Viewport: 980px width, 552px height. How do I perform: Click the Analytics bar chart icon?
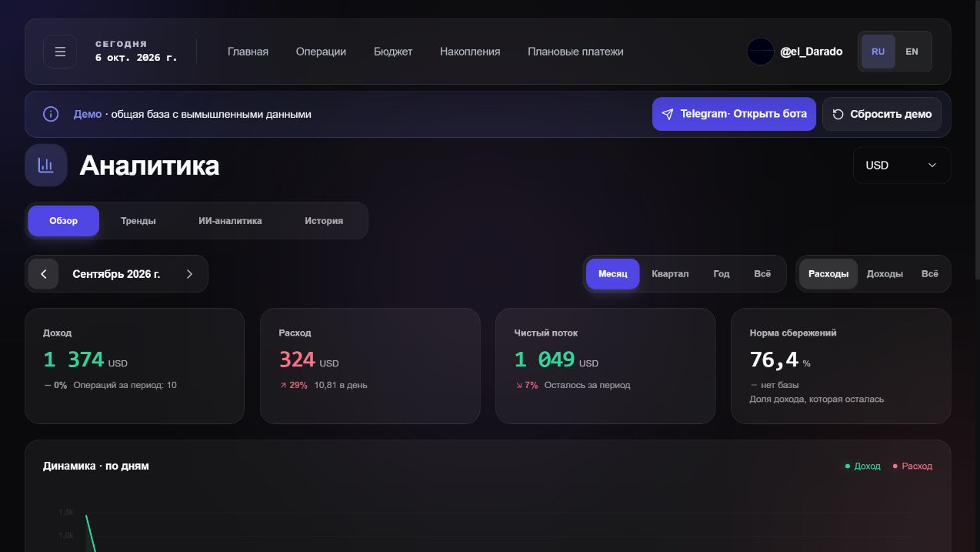point(46,165)
